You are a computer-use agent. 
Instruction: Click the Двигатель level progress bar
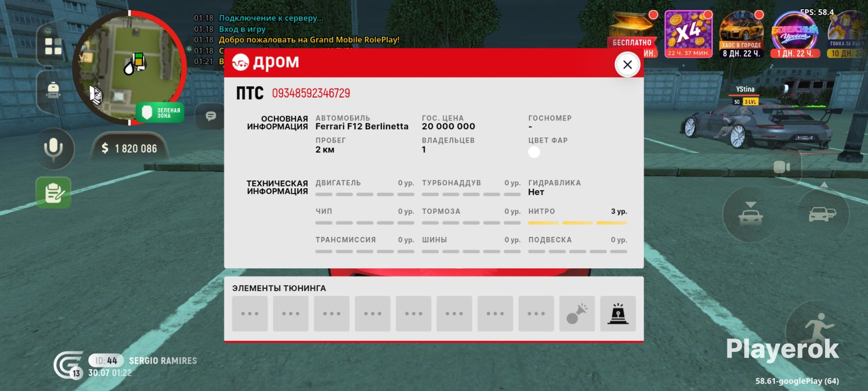[x=365, y=195]
